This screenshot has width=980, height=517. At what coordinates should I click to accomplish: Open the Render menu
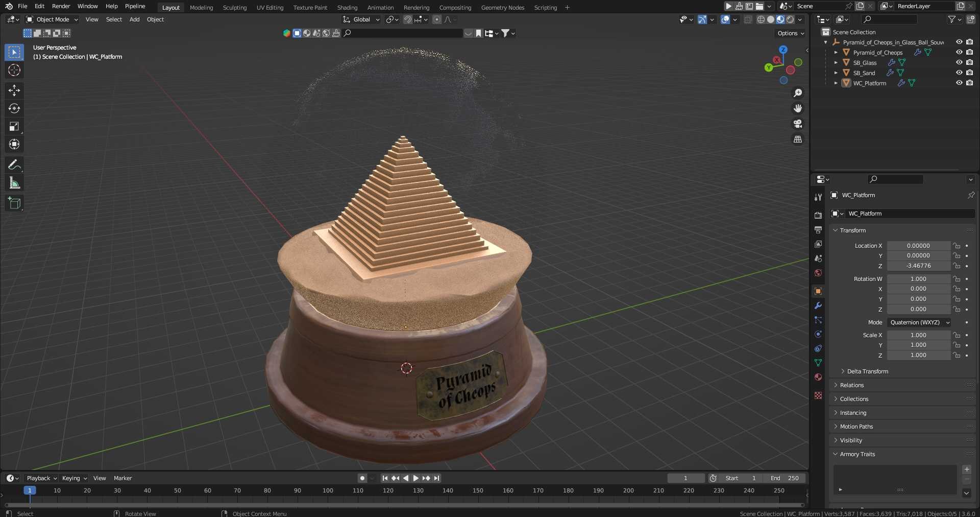click(x=61, y=6)
